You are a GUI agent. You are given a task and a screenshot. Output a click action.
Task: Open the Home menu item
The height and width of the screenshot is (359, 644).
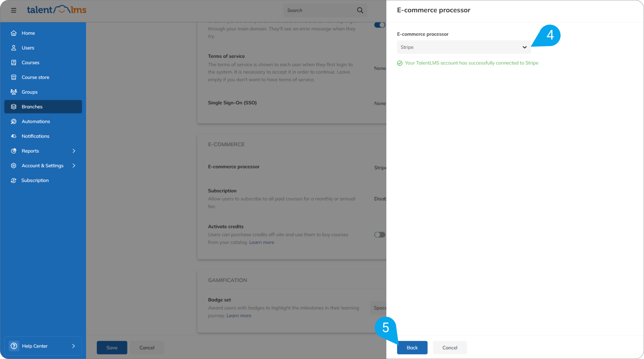43,33
